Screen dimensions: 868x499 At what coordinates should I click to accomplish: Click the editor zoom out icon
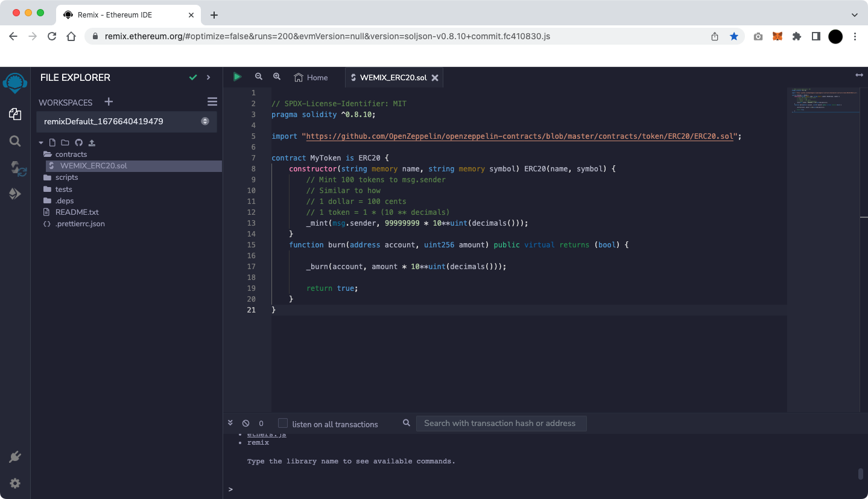[x=259, y=77]
